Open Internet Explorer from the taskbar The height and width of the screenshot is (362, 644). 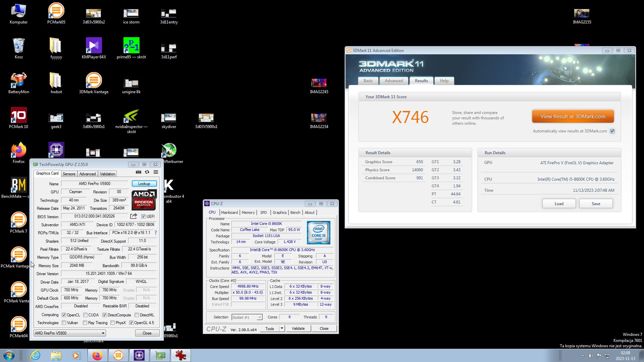click(35, 355)
